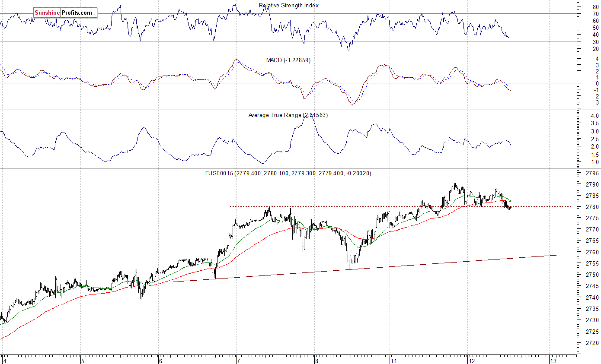Click date axis label 12

472,360
